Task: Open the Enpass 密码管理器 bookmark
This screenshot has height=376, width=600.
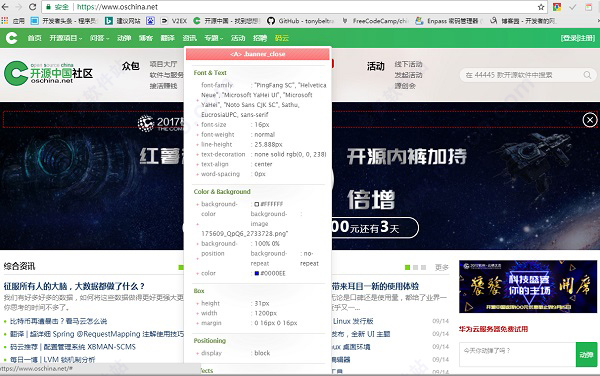Action: (x=448, y=21)
